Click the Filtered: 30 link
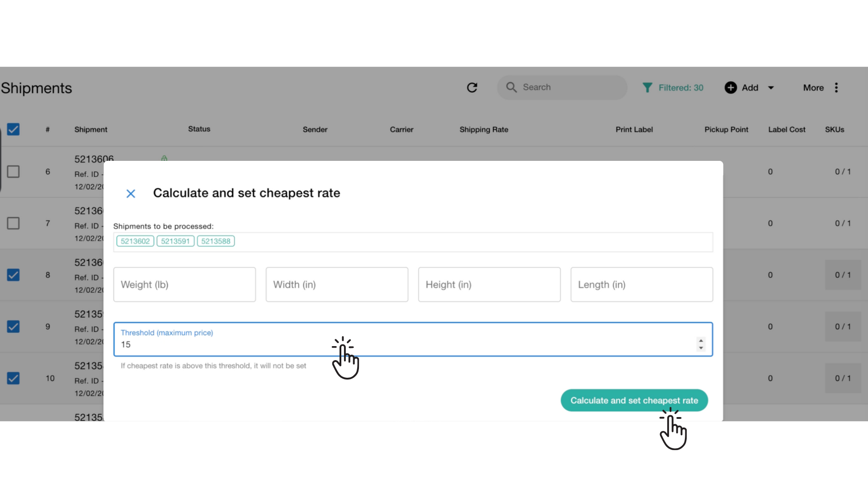This screenshot has width=868, height=488. click(x=681, y=87)
